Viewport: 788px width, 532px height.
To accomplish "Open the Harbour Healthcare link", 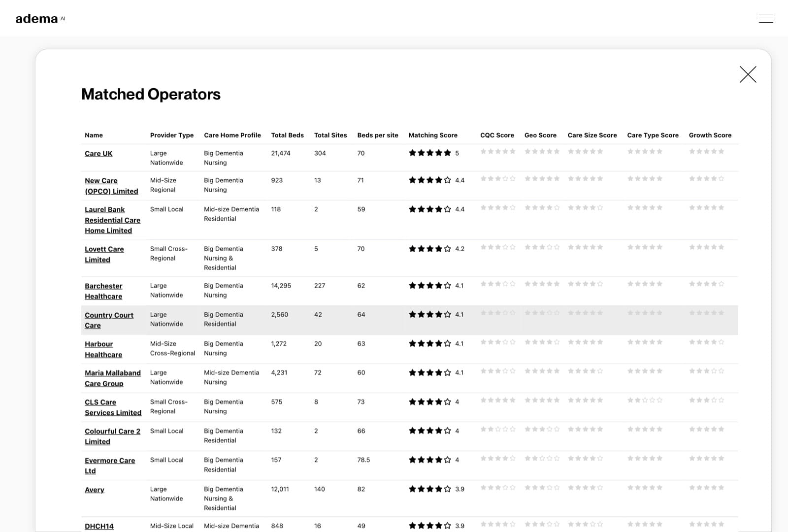I will coord(103,349).
